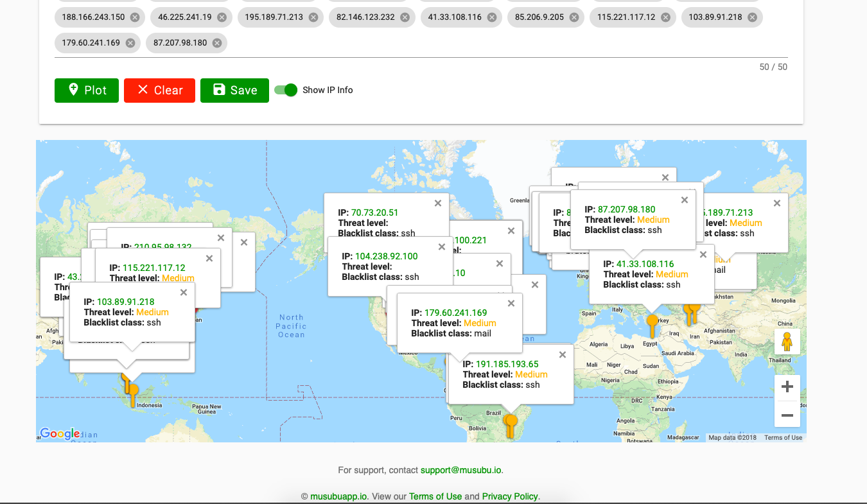The height and width of the screenshot is (504, 867).
Task: Open the footer Terms of Use link
Action: pos(435,496)
